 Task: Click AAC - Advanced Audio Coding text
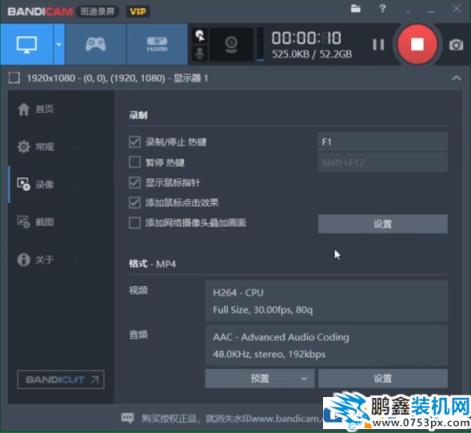click(x=281, y=337)
